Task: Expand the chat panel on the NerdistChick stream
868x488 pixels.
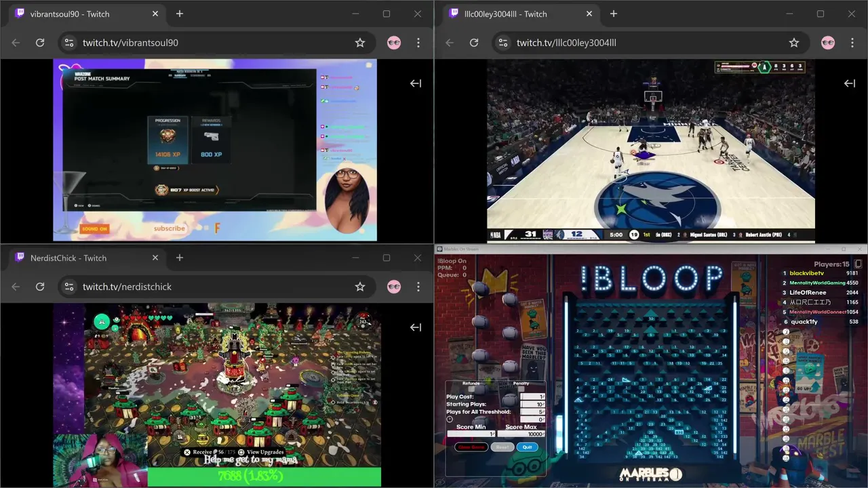Action: pos(416,327)
